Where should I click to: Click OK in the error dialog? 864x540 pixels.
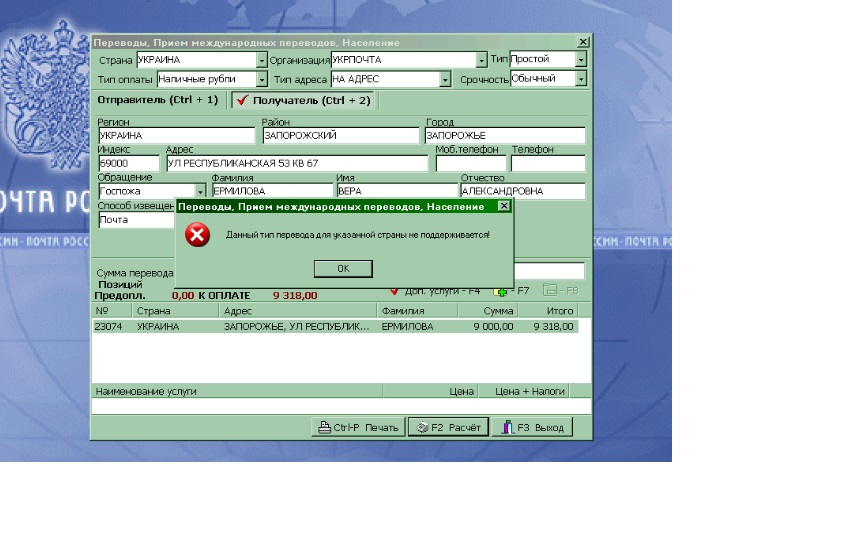pos(343,268)
